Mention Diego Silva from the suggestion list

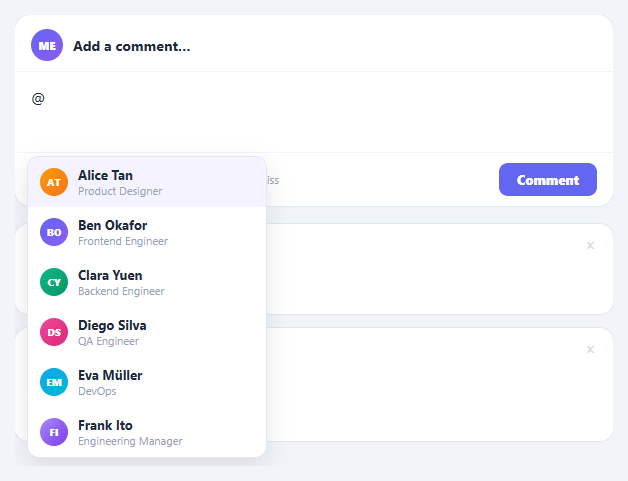(x=147, y=332)
